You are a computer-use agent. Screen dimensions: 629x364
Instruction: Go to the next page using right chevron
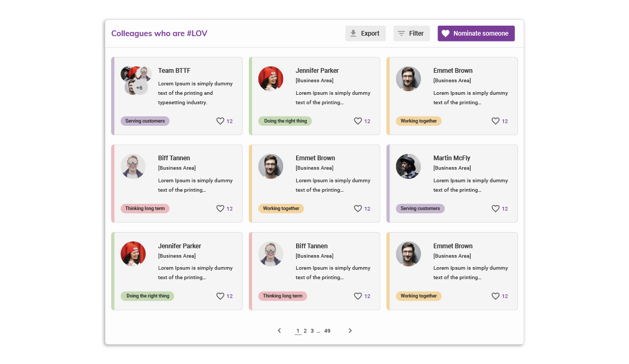coord(350,330)
